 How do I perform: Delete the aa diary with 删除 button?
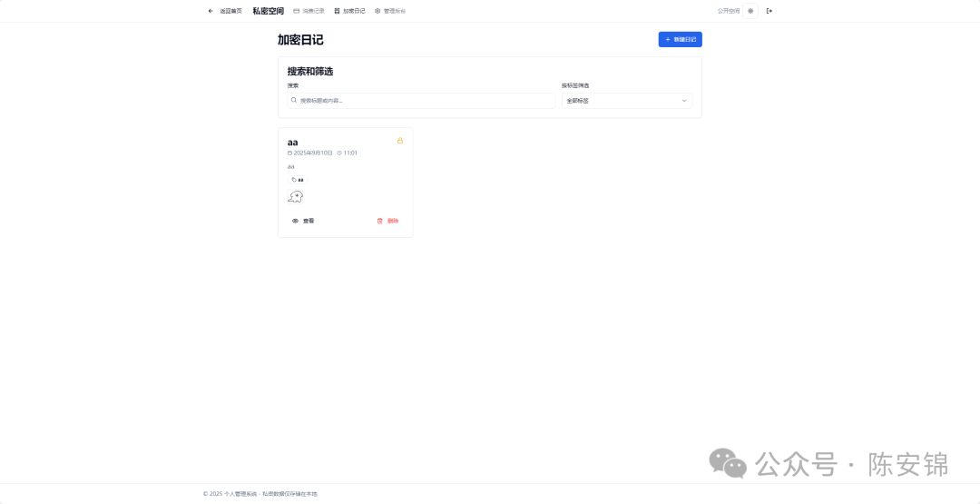(387, 221)
